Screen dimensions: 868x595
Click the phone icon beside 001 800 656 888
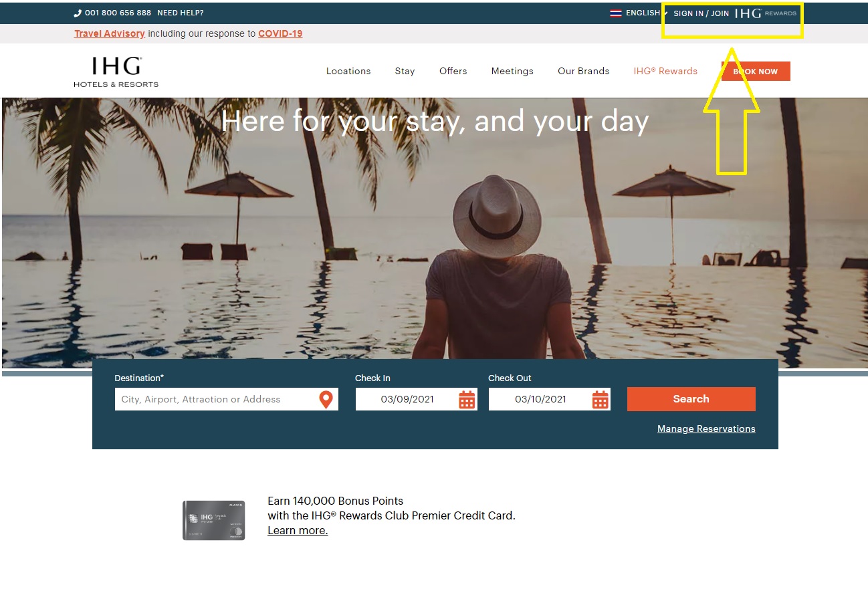click(78, 13)
